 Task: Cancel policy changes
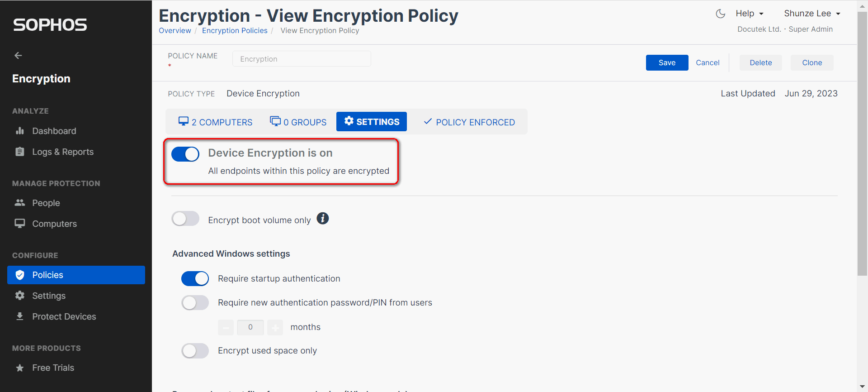pyautogui.click(x=708, y=62)
